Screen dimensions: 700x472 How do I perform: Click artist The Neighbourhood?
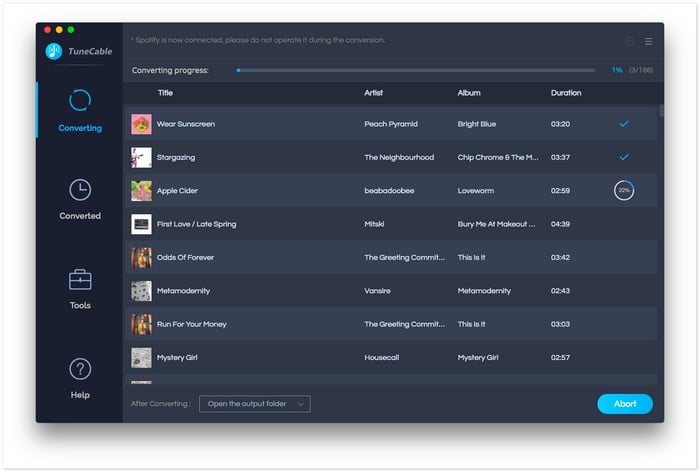point(399,158)
